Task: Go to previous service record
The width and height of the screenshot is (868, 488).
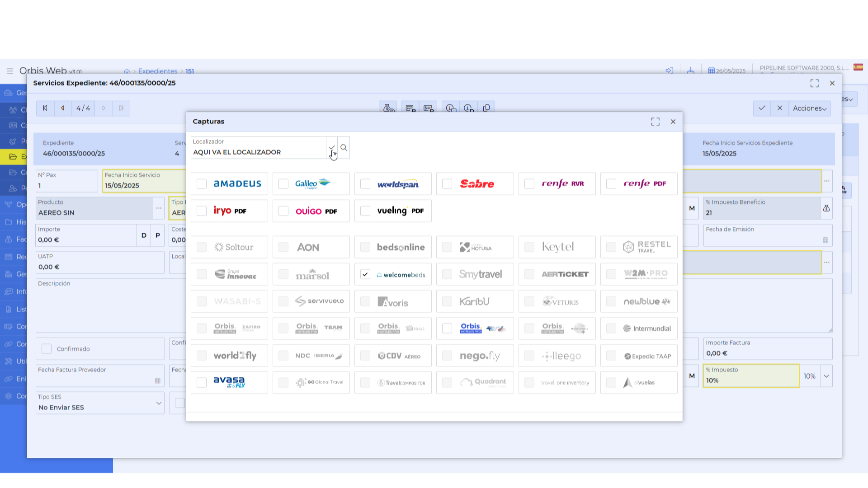Action: pos(63,108)
